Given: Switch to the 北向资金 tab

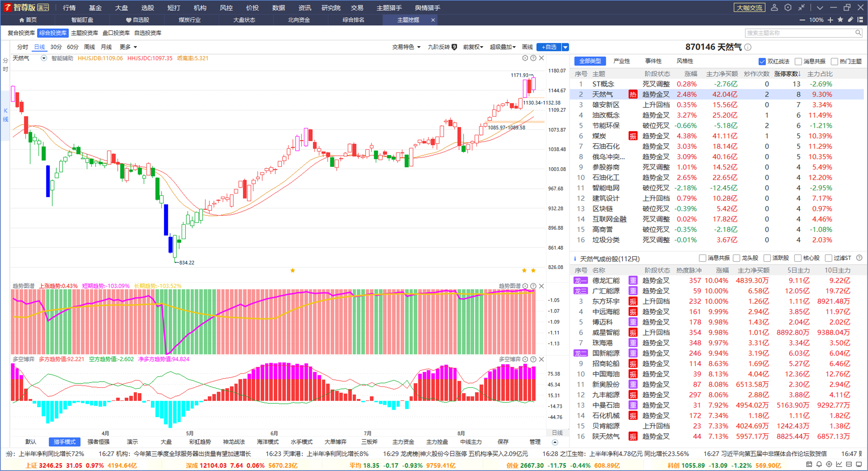Looking at the screenshot, I should point(298,20).
